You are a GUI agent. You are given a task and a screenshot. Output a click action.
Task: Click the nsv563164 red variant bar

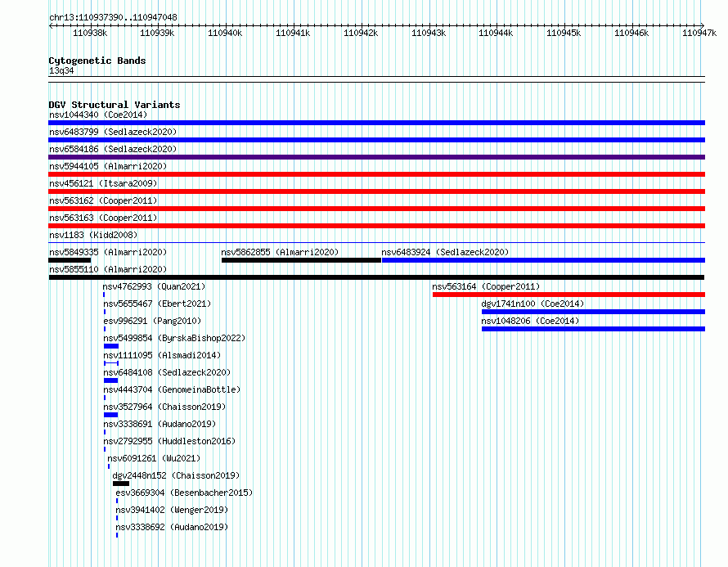click(568, 295)
